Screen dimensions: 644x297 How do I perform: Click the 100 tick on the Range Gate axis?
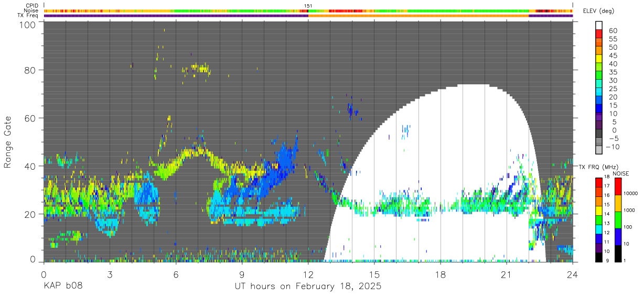27,25
